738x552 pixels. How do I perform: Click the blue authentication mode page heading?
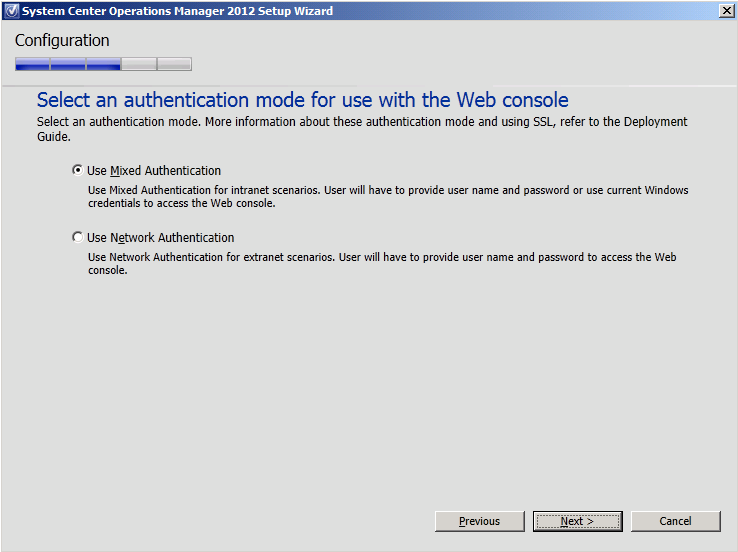coord(303,100)
